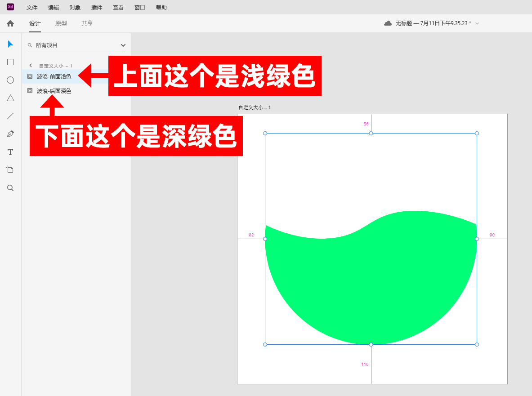
Task: Select the Line tool
Action: (x=10, y=116)
